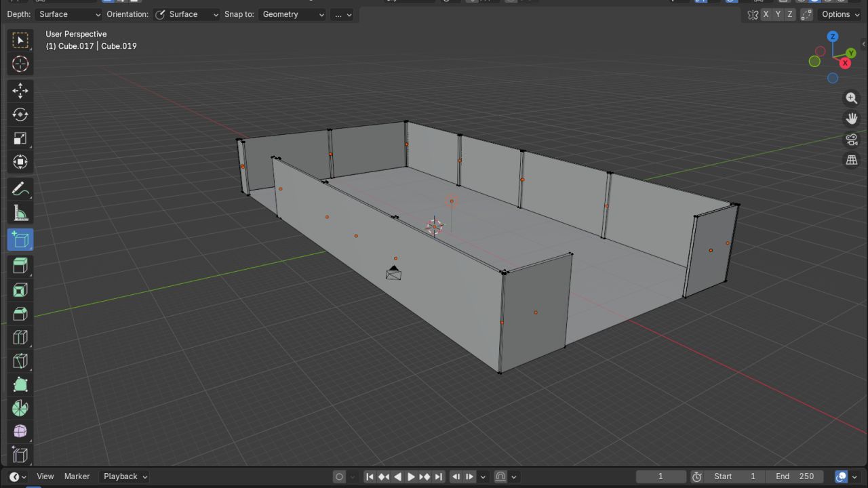Open the Orientation dropdown
The image size is (868, 488).
[186, 14]
